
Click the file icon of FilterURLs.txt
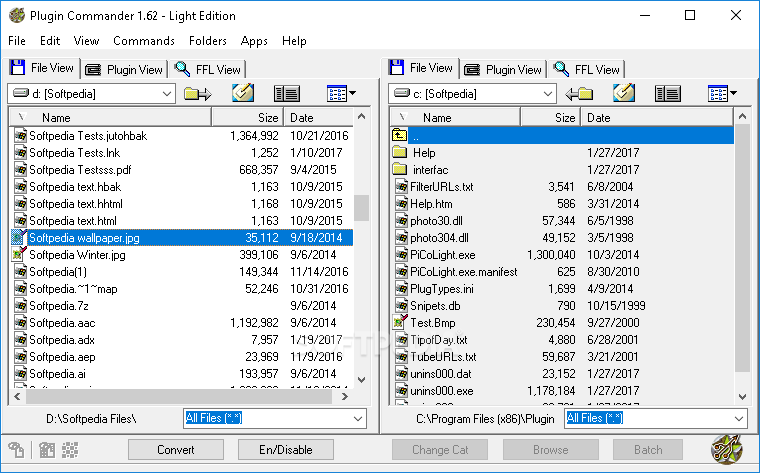tap(401, 187)
